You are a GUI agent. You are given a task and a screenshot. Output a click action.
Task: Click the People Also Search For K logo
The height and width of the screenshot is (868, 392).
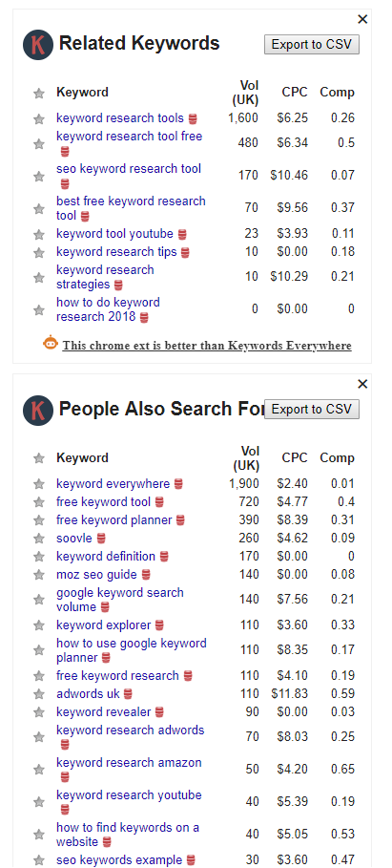pyautogui.click(x=37, y=411)
